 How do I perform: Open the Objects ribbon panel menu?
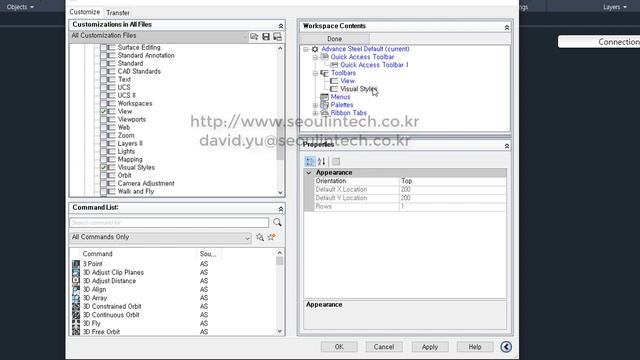[20, 7]
